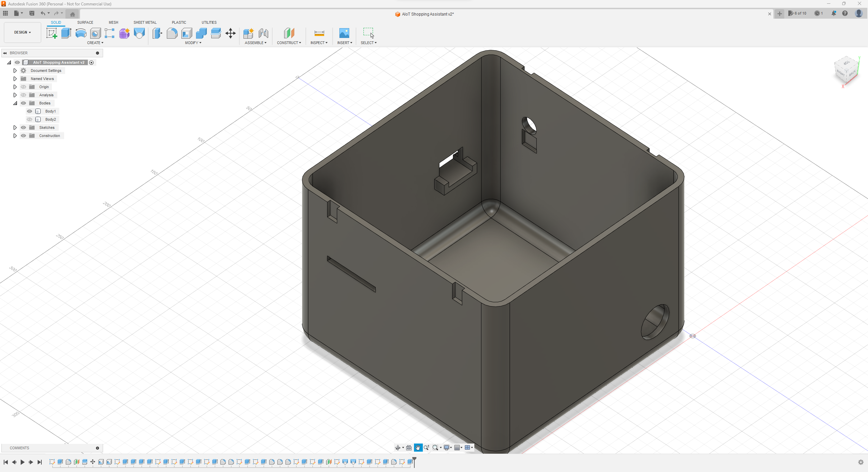Open the DESIGN workspace dropdown
This screenshot has height=472, width=868.
coord(22,33)
